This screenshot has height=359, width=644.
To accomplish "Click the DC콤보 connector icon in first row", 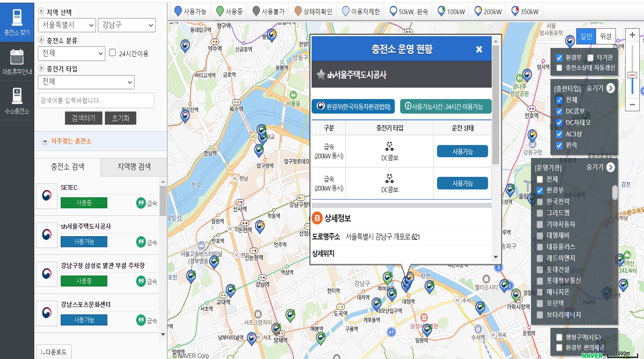I will 389,146.
